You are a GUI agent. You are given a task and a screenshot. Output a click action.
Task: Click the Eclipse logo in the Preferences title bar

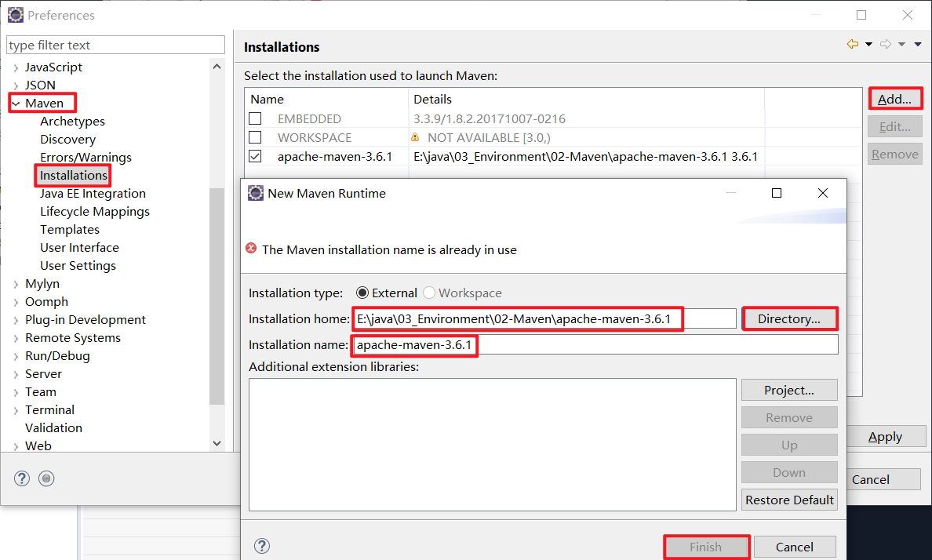[x=15, y=14]
